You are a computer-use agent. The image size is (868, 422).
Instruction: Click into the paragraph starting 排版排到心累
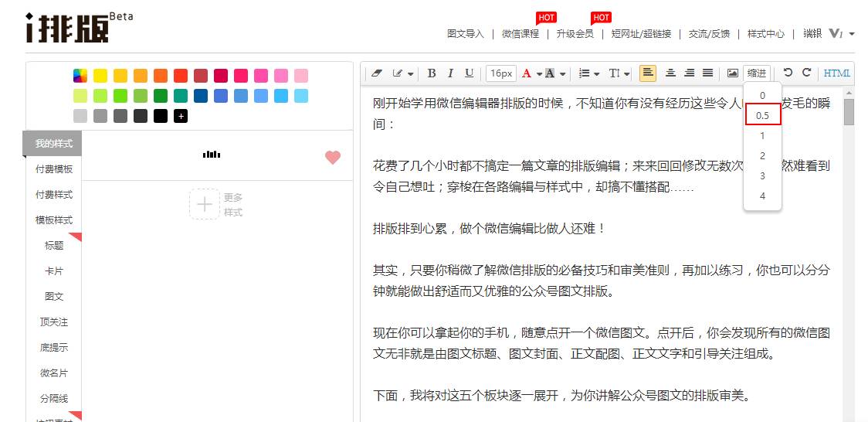click(490, 228)
